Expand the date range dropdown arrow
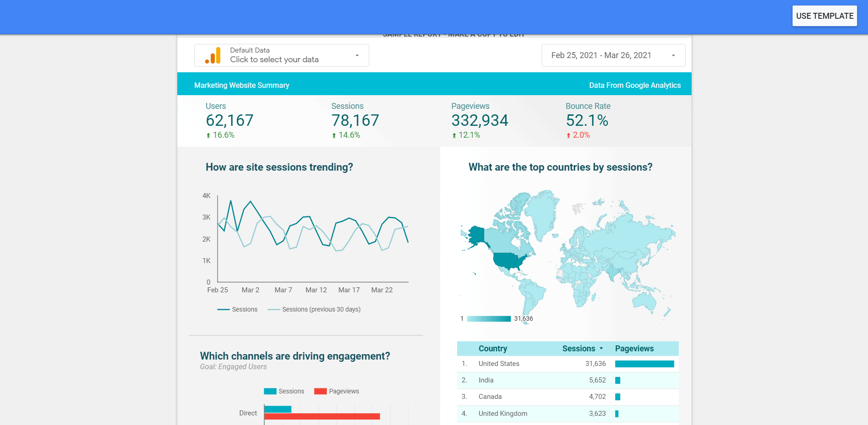 [x=673, y=55]
